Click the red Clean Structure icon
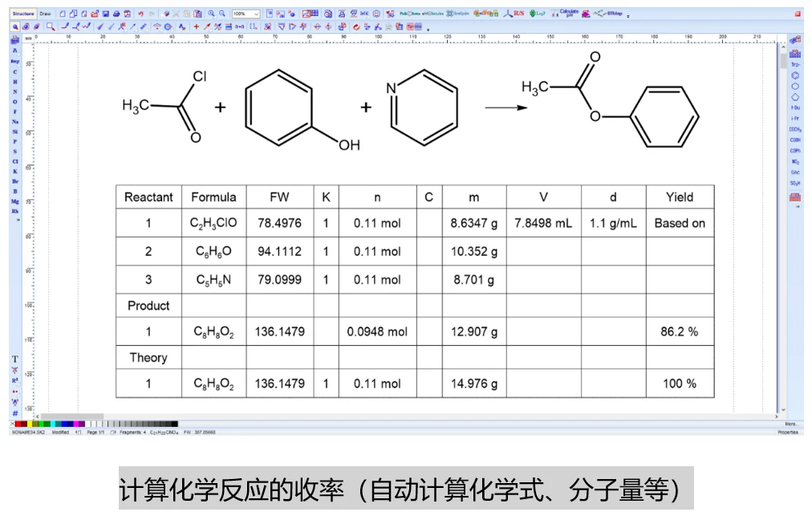The height and width of the screenshot is (516, 812). [x=355, y=26]
